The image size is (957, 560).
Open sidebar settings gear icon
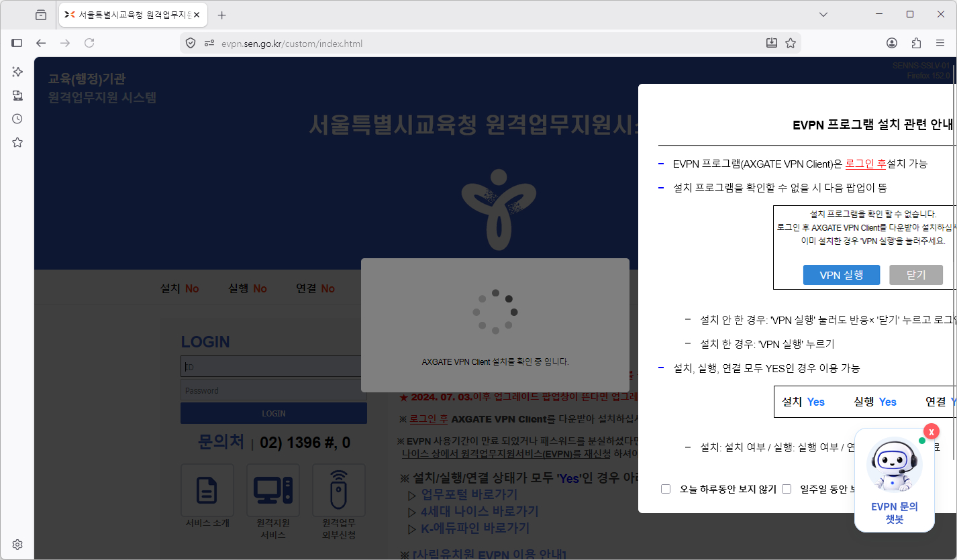pyautogui.click(x=17, y=545)
